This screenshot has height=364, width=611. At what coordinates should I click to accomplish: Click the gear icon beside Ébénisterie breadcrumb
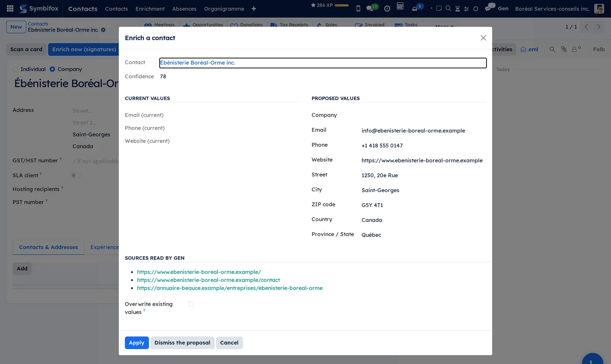(103, 30)
